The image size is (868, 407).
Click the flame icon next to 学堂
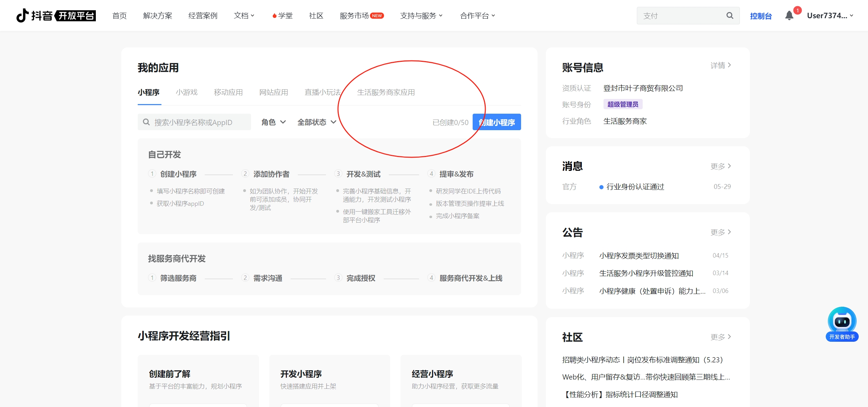point(274,16)
